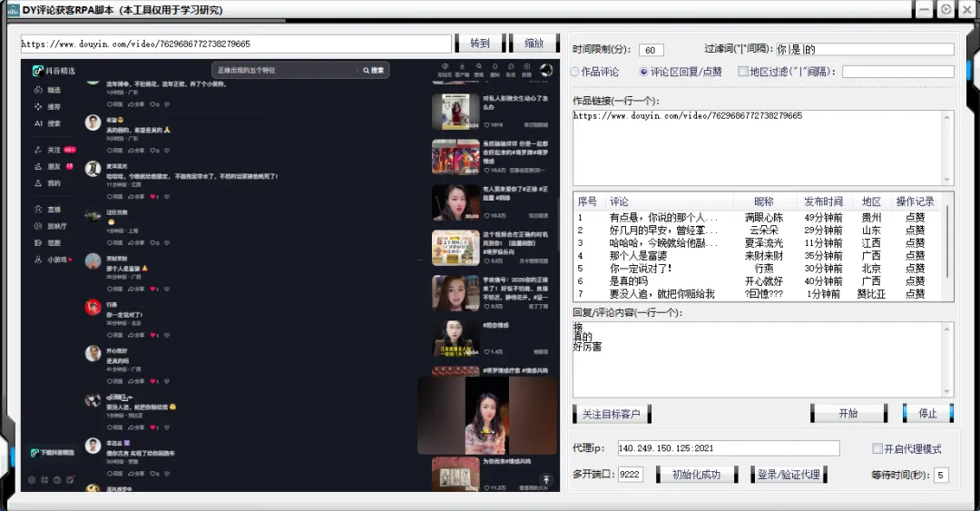
Task: Click the URL address input field
Action: click(x=236, y=44)
